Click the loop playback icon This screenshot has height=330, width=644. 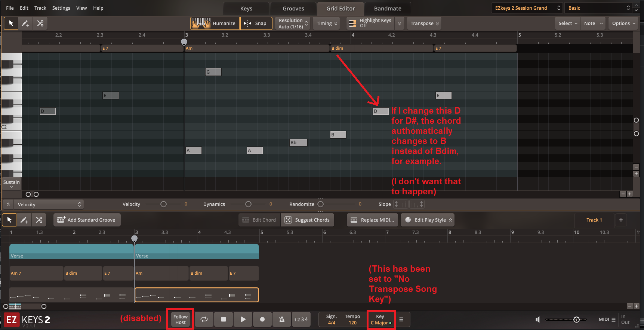(204, 319)
